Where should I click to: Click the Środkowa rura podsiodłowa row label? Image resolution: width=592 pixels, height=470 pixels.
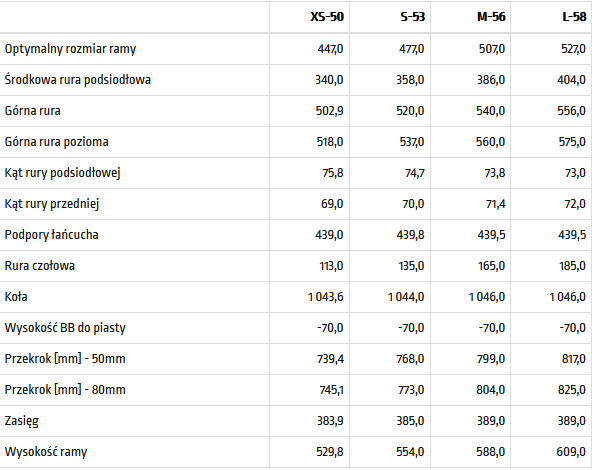point(78,80)
